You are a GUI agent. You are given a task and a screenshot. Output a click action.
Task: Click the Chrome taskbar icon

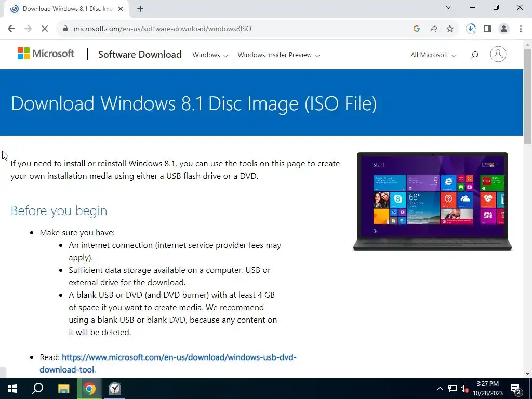tap(89, 389)
